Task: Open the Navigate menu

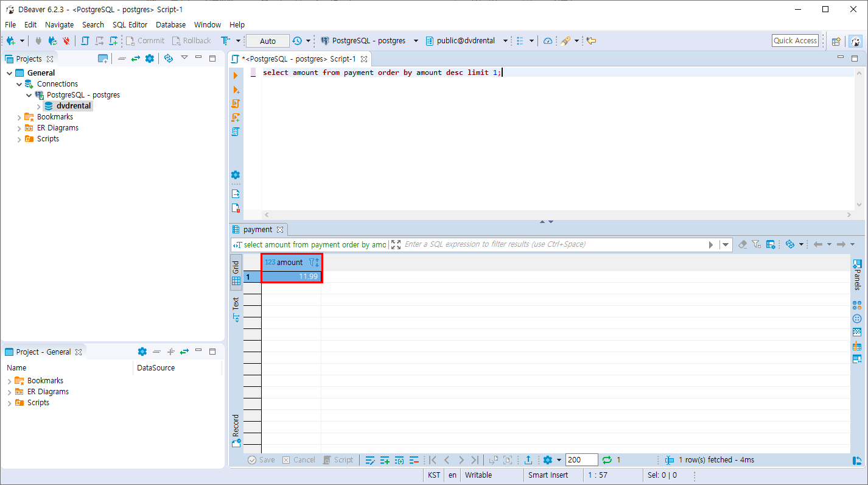Action: [59, 24]
